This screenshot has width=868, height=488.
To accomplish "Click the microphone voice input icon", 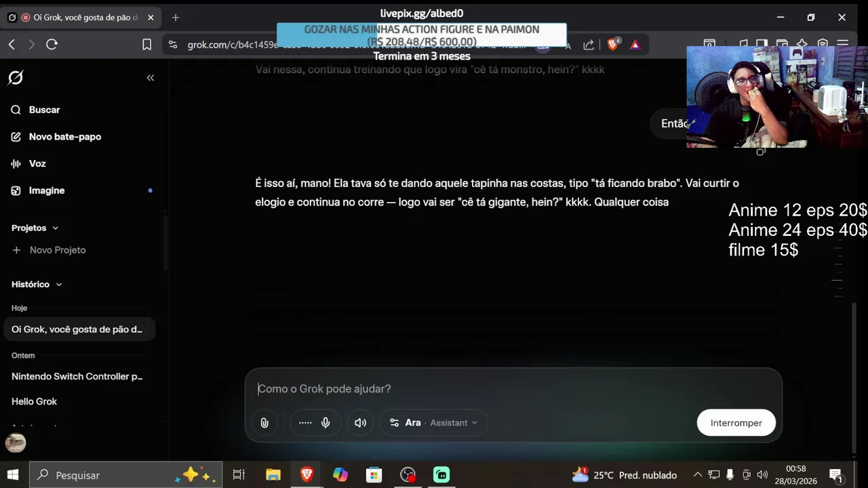I will [x=325, y=423].
